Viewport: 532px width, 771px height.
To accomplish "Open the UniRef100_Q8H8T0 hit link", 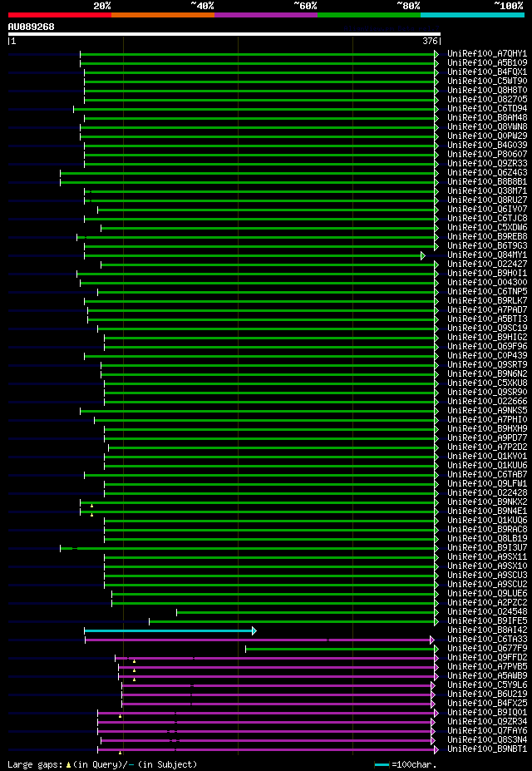I will (x=487, y=91).
